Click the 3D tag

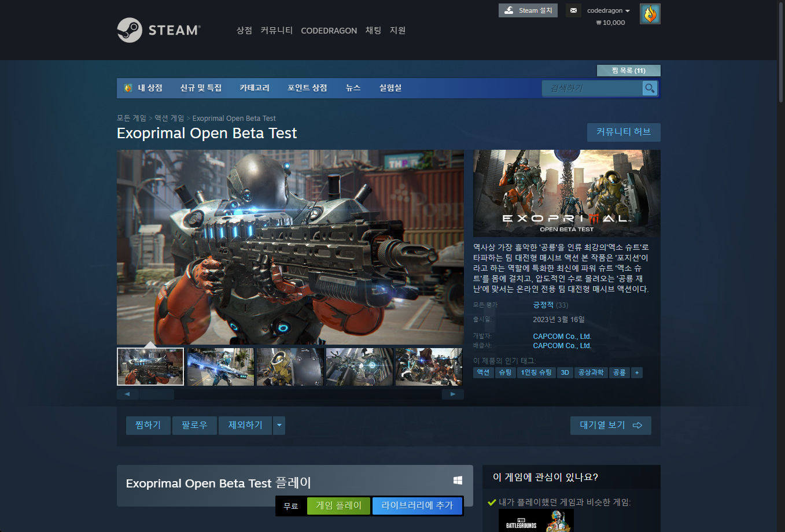(565, 372)
